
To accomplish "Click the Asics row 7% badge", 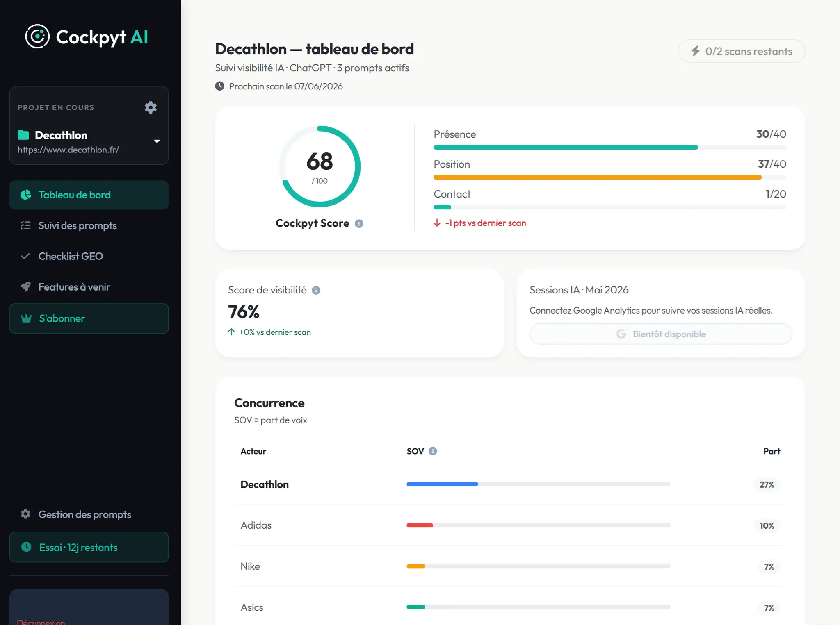I will point(769,607).
